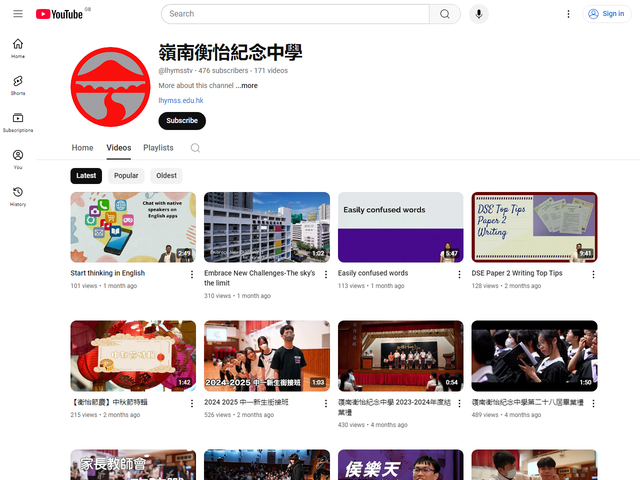Viewport: 640px width, 480px height.
Task: Open Subscriptions in sidebar
Action: [18, 122]
